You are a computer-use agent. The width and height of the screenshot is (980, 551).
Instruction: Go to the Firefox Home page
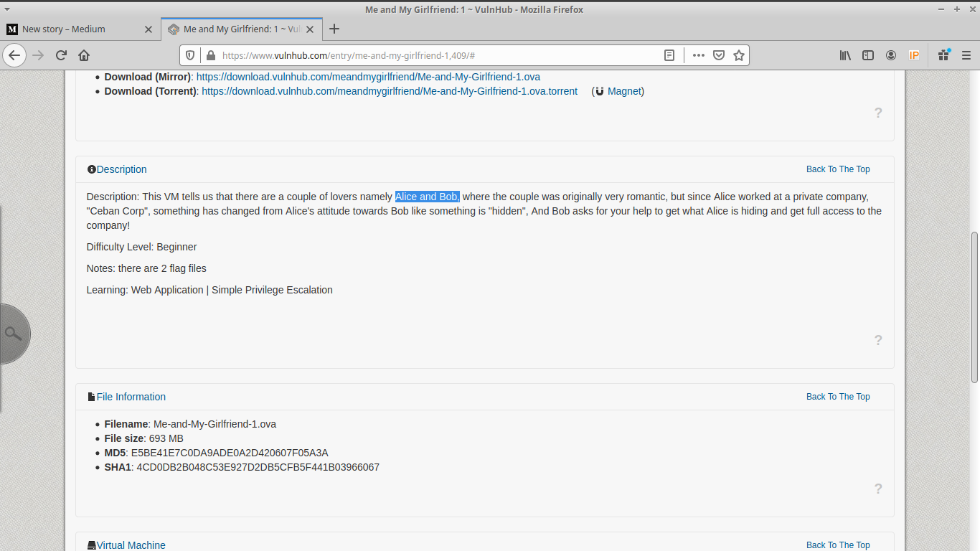(84, 55)
